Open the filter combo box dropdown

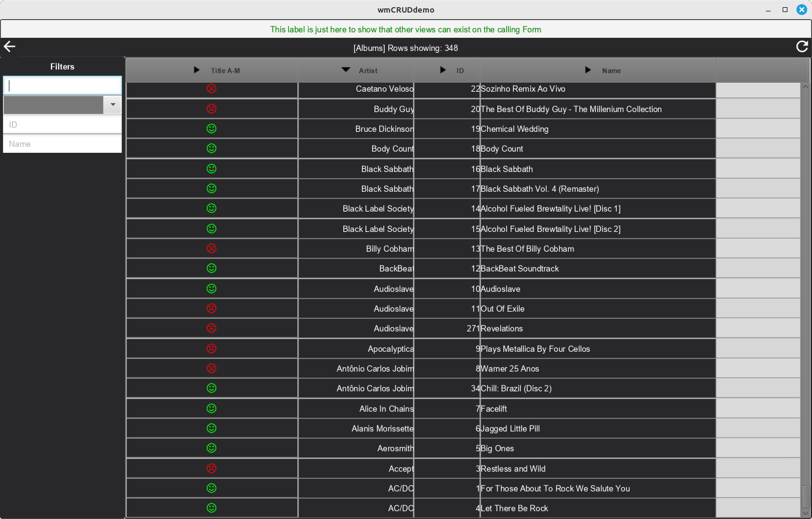[113, 105]
